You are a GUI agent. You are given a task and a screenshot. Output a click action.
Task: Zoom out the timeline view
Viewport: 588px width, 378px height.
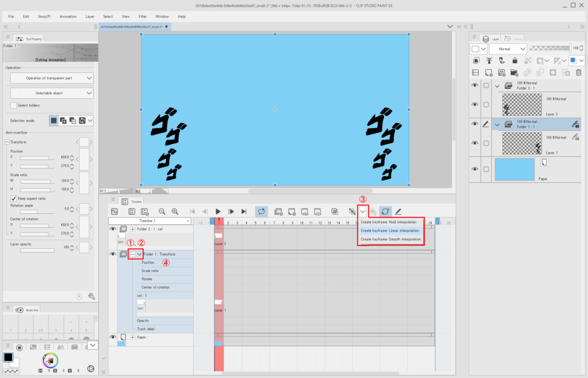(162, 211)
